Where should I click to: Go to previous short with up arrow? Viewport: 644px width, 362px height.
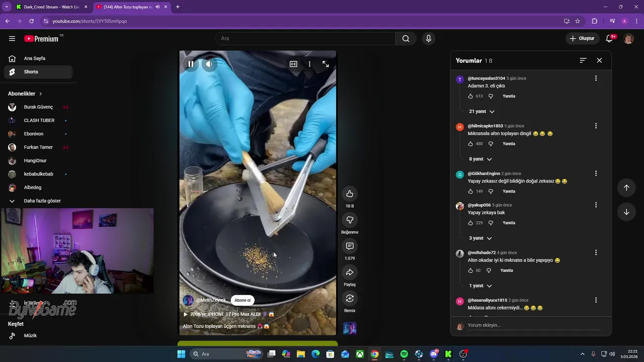pos(626,188)
